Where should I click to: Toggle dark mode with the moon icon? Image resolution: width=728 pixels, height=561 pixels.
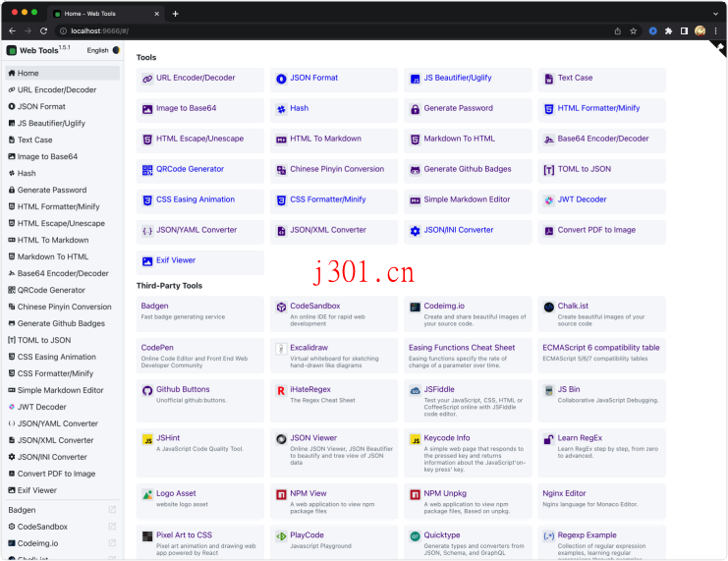pos(116,50)
